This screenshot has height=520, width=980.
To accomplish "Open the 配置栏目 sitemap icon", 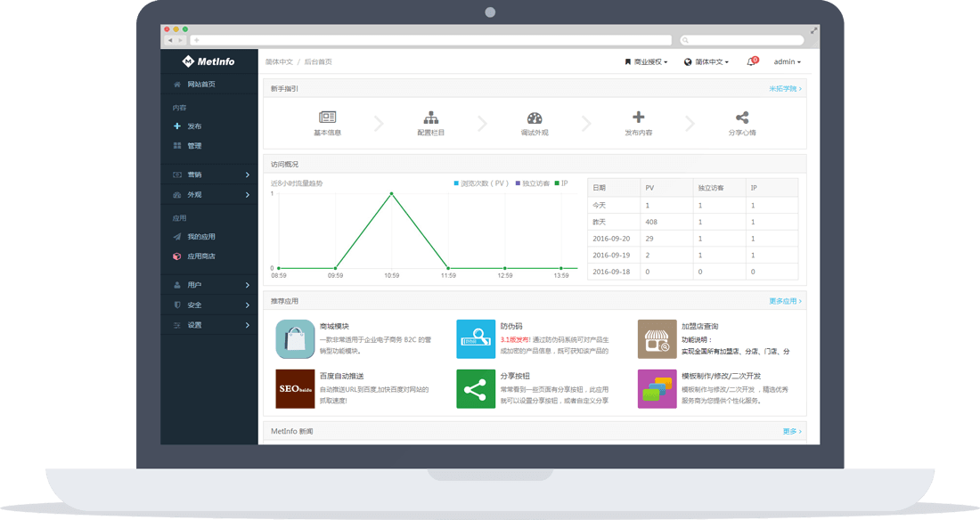I will tap(431, 118).
